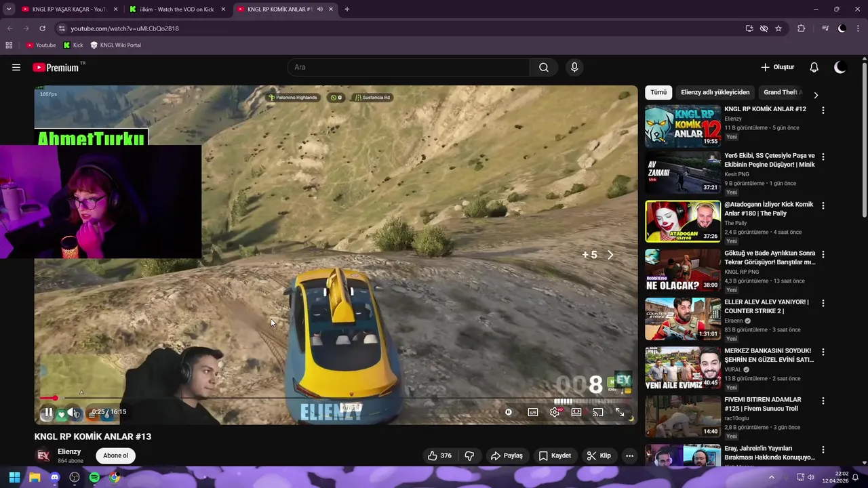This screenshot has height=488, width=868.
Task: Open KNGL RP KOMİK ANLAR #12 thumbnail
Action: 683,125
